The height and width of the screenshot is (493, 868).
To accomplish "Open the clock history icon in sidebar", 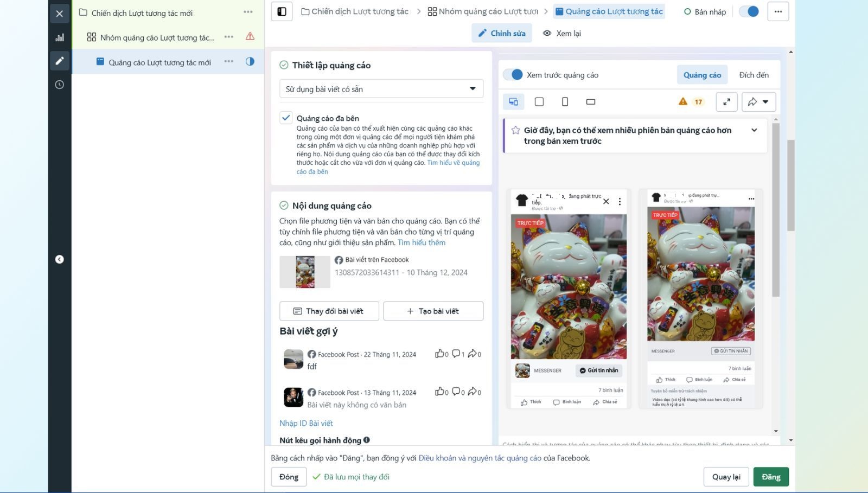I will coord(60,85).
